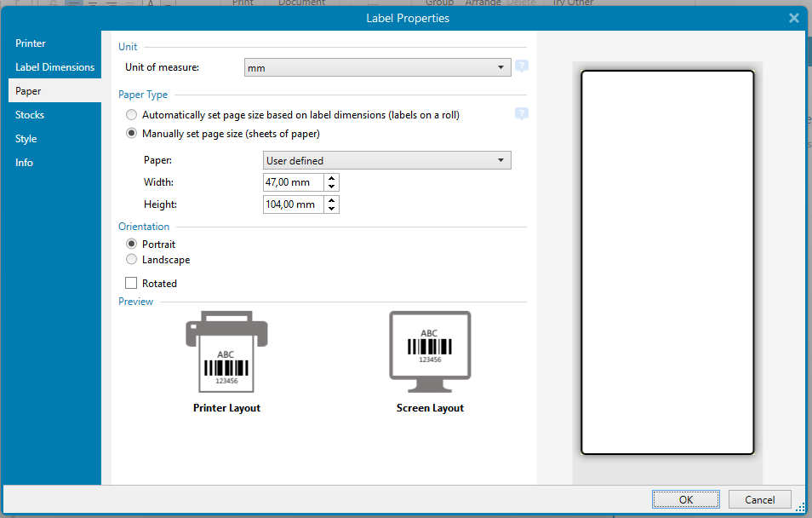Expand the Paper type dropdown

tap(386, 160)
